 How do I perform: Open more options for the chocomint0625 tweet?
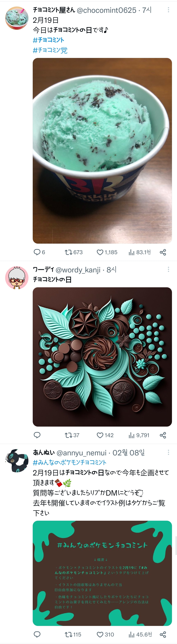click(168, 10)
